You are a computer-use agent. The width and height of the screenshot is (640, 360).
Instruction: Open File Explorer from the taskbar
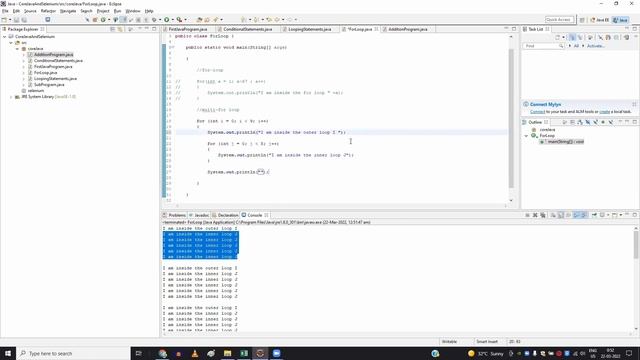(227, 353)
